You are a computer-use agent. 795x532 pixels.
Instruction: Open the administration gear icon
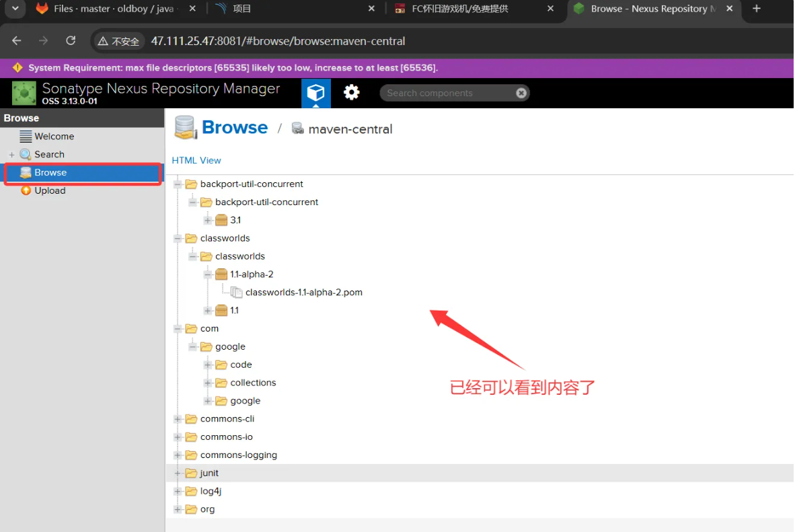(x=351, y=92)
